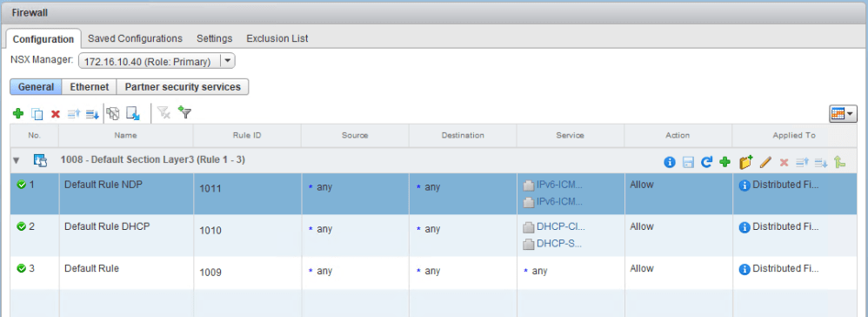Click the stacked pages icon in the top toolbar
868x317 pixels.
tap(113, 113)
